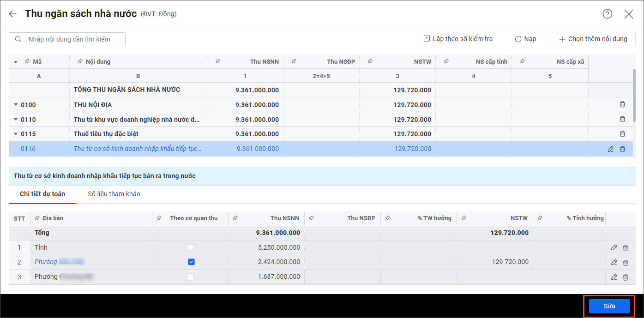The image size is (644, 318).
Task: Click the back arrow icon
Action: [12, 14]
